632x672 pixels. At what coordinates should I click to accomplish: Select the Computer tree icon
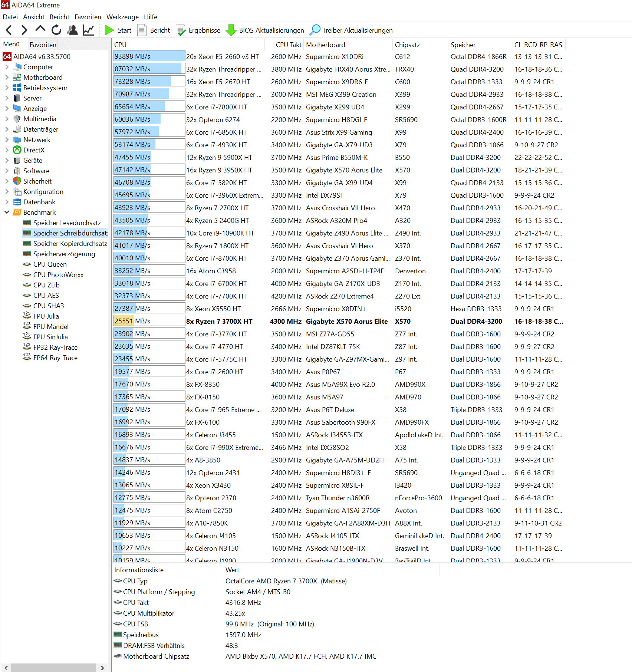17,67
